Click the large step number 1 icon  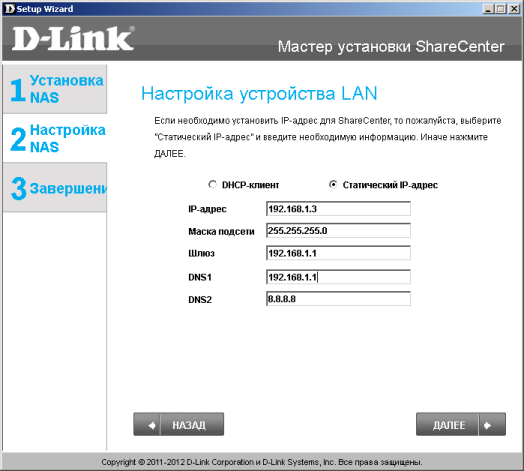point(18,90)
